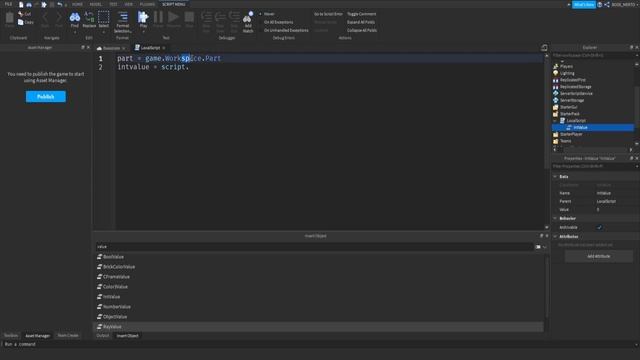Image resolution: width=640 pixels, height=360 pixels.
Task: Select StarterPlayer in Explorer
Action: (x=571, y=134)
